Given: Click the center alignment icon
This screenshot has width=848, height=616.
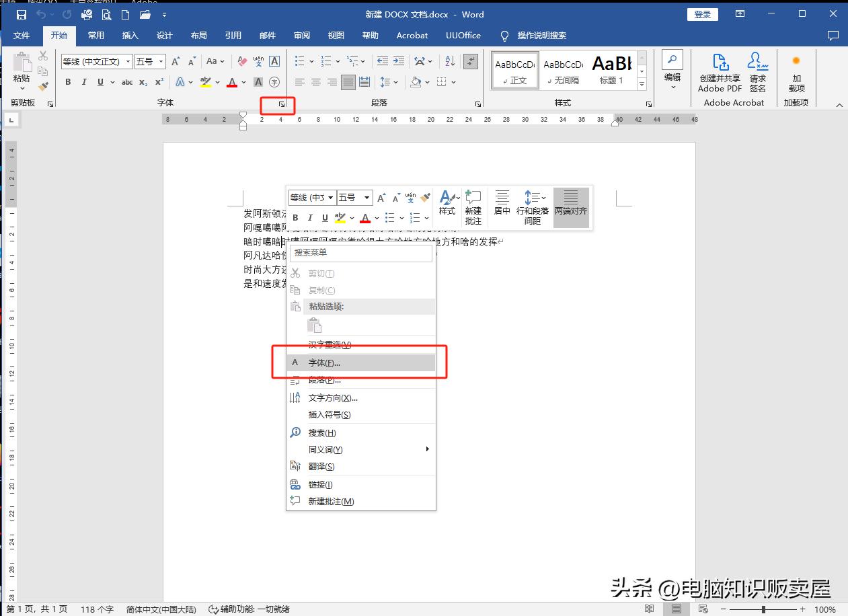Looking at the screenshot, I should (x=316, y=81).
